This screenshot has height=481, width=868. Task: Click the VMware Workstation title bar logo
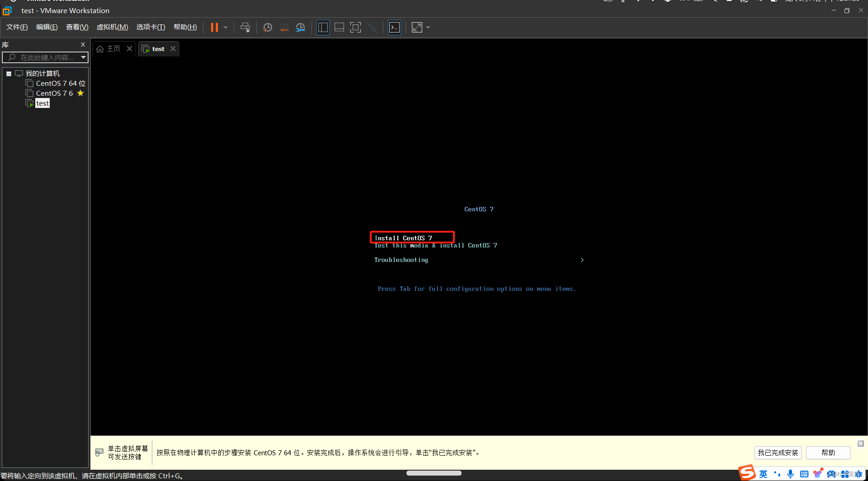tap(7, 10)
